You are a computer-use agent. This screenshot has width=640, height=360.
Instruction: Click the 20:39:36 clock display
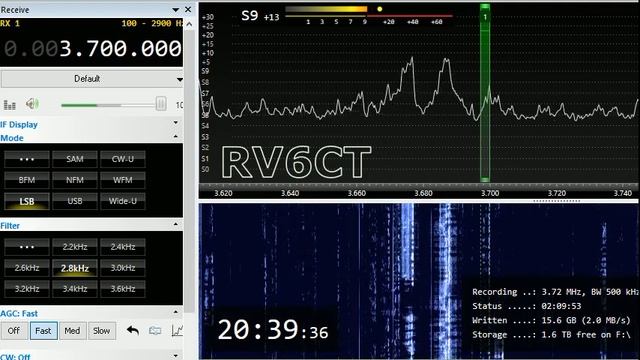click(x=273, y=330)
